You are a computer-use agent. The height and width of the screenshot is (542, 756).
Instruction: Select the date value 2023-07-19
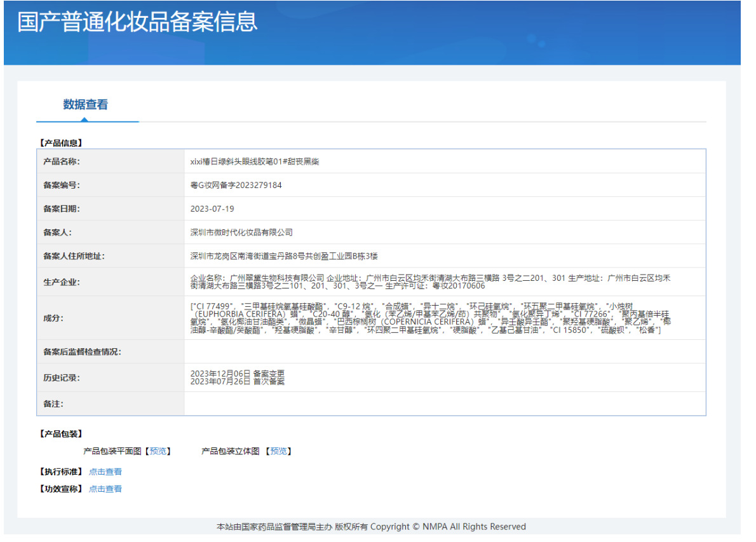click(x=212, y=209)
